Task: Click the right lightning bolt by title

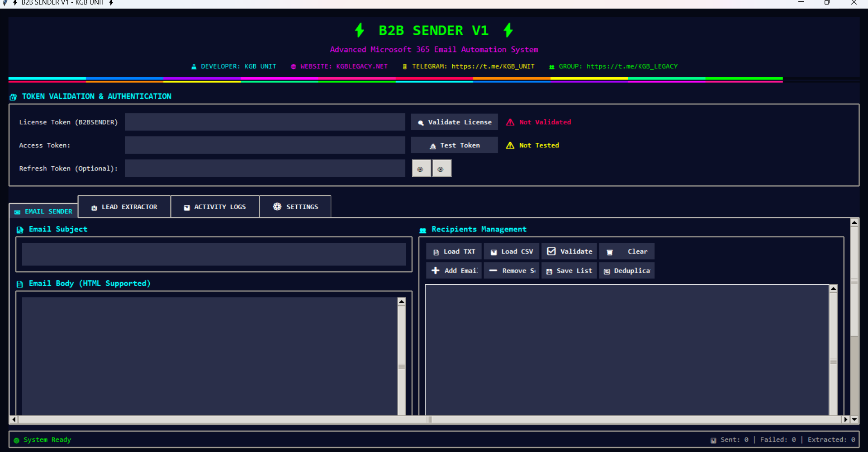Action: pyautogui.click(x=508, y=30)
